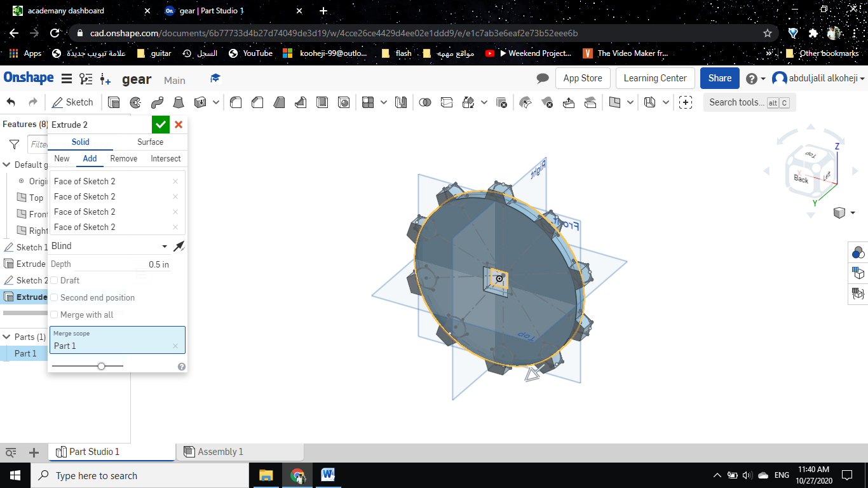Select the Extrude tool in toolbar
The width and height of the screenshot is (868, 488).
(x=114, y=102)
